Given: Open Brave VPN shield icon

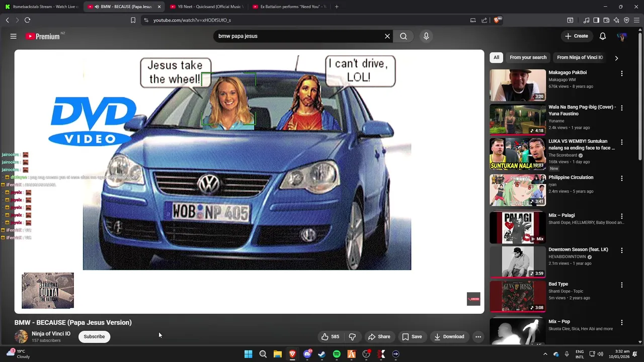Looking at the screenshot, I should coord(626,20).
